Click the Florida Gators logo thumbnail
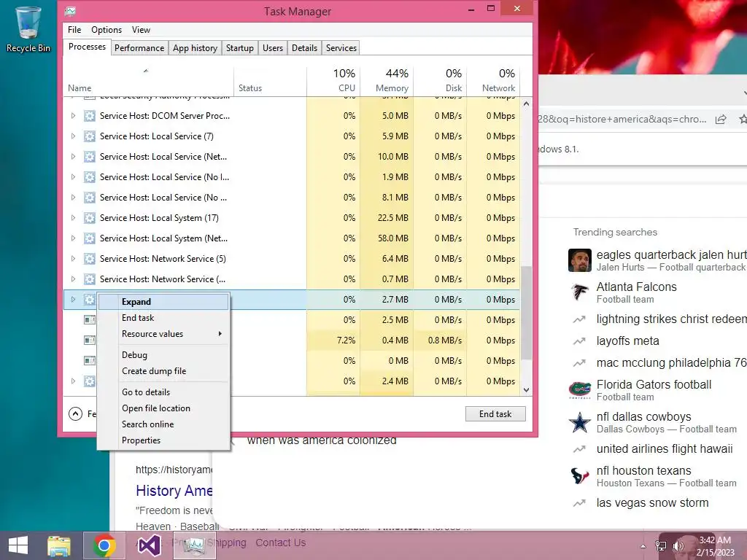This screenshot has width=747, height=560. (580, 389)
